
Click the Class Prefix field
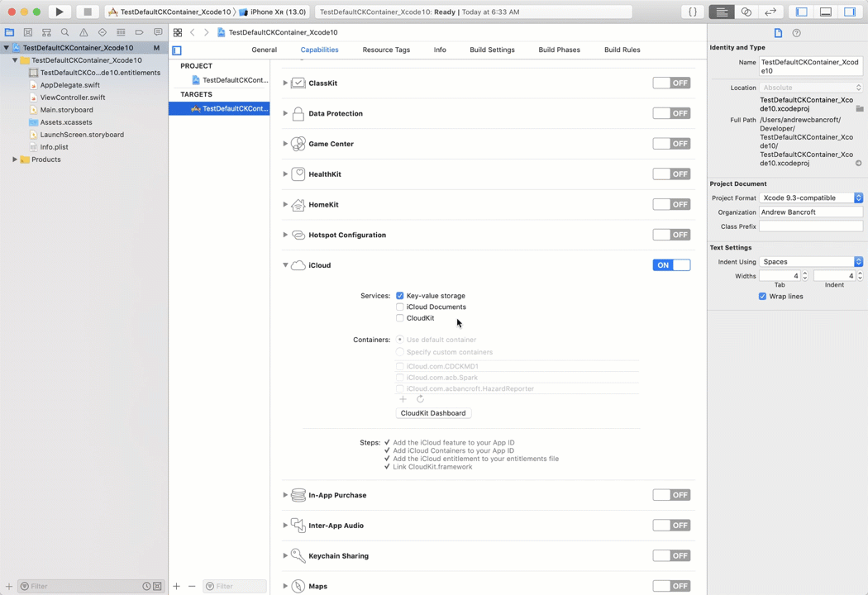[x=811, y=226]
